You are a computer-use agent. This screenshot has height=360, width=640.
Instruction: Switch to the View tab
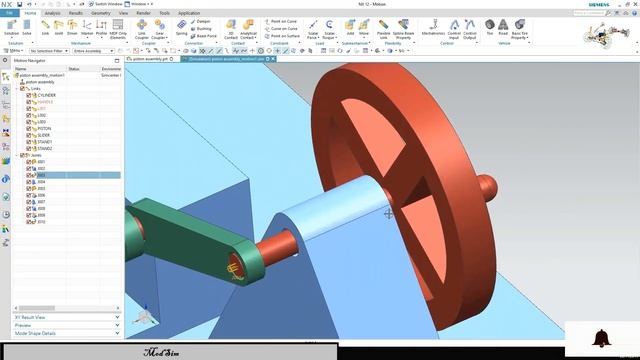coord(123,13)
